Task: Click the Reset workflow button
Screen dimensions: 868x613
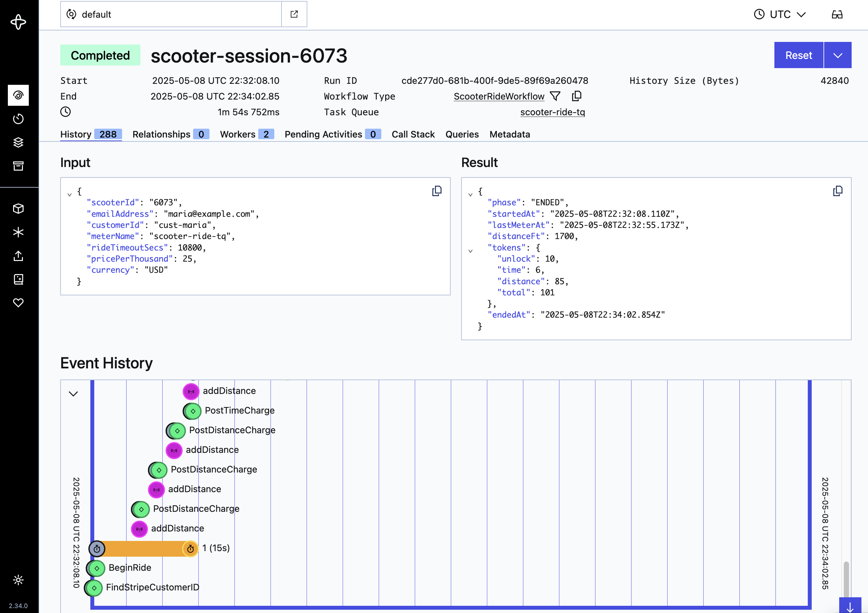Action: coord(798,55)
